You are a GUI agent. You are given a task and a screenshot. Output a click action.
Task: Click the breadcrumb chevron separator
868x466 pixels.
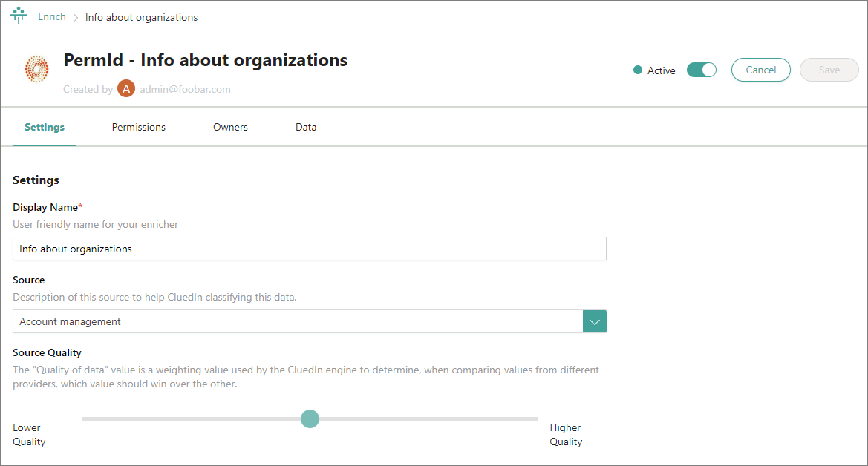76,17
